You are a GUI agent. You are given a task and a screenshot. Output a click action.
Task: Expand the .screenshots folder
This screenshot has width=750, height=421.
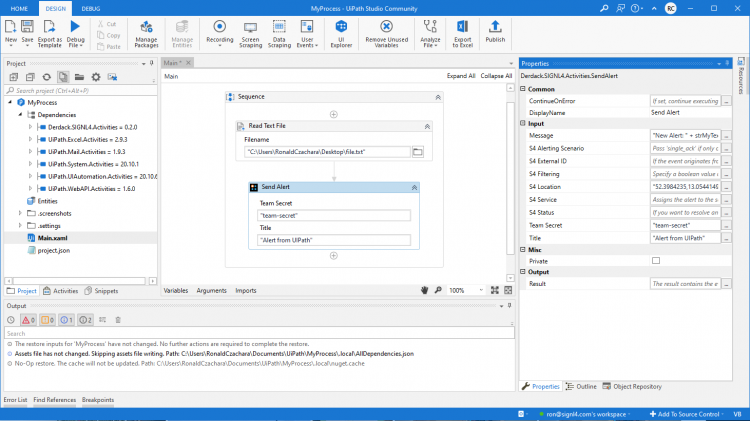20,213
